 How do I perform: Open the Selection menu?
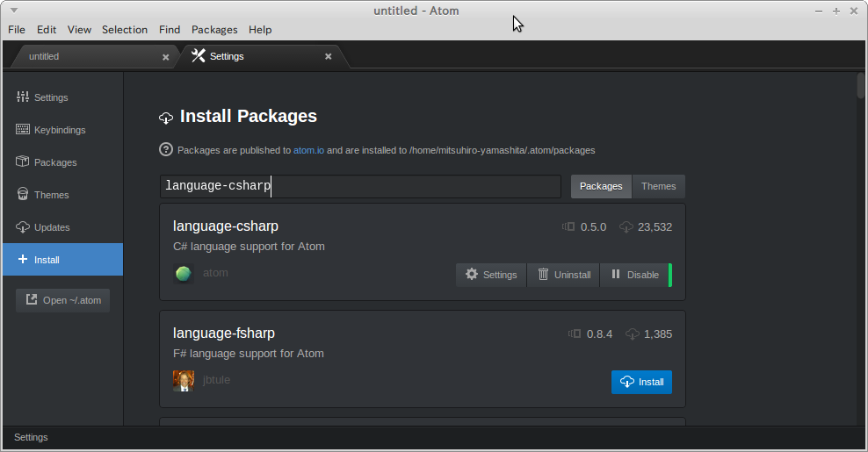(x=125, y=30)
